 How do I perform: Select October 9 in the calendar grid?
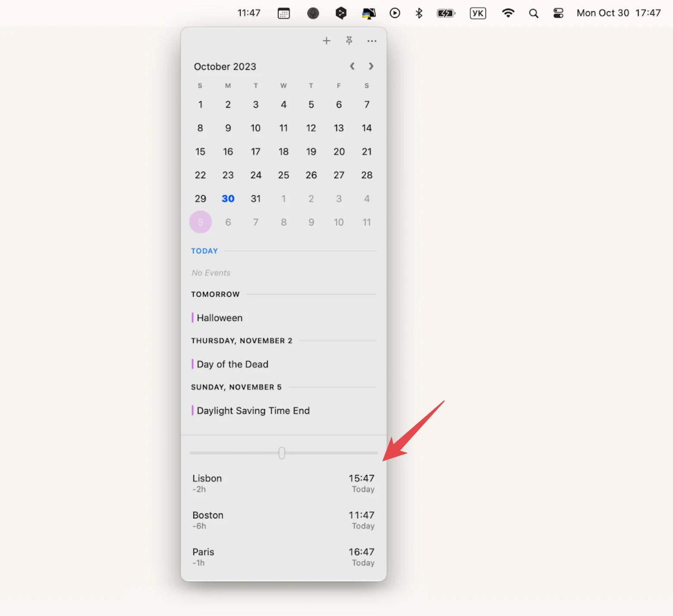[x=228, y=128]
